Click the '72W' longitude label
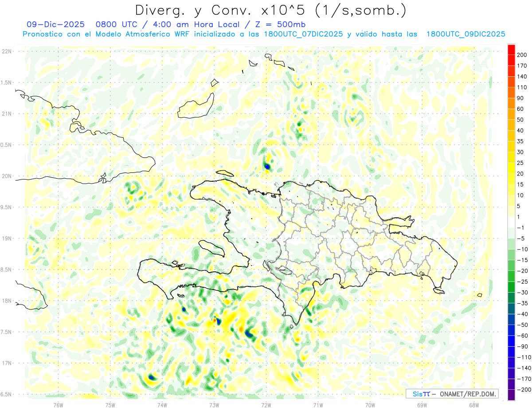 pos(266,404)
